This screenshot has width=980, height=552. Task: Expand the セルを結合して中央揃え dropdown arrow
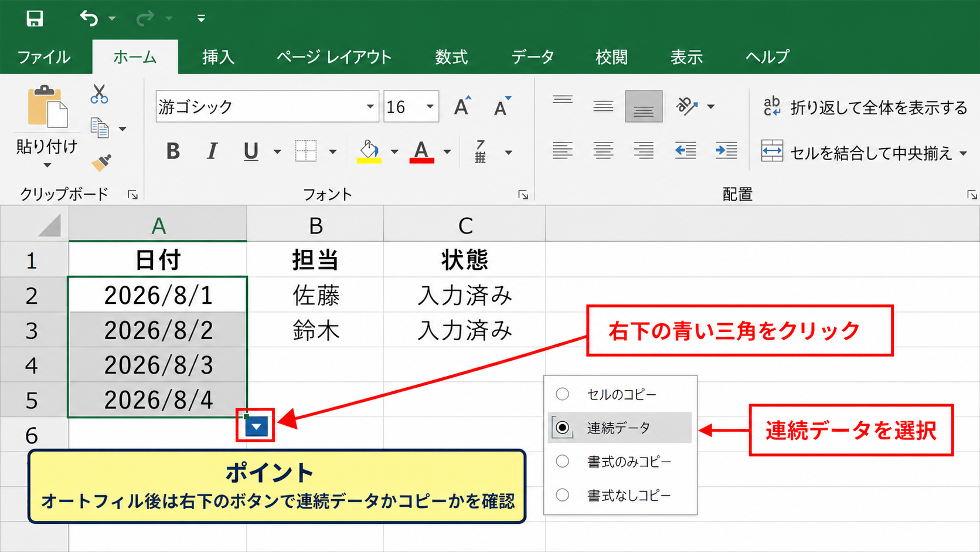pos(963,154)
